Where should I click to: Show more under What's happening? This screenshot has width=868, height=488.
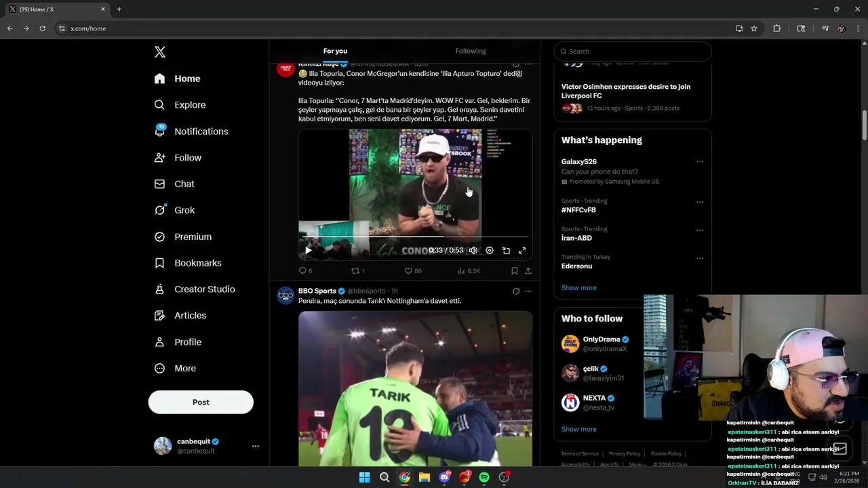point(578,288)
